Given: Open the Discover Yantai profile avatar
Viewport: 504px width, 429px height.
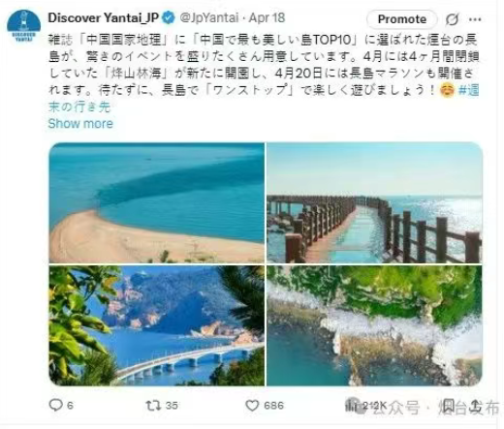Looking at the screenshot, I should tap(23, 26).
